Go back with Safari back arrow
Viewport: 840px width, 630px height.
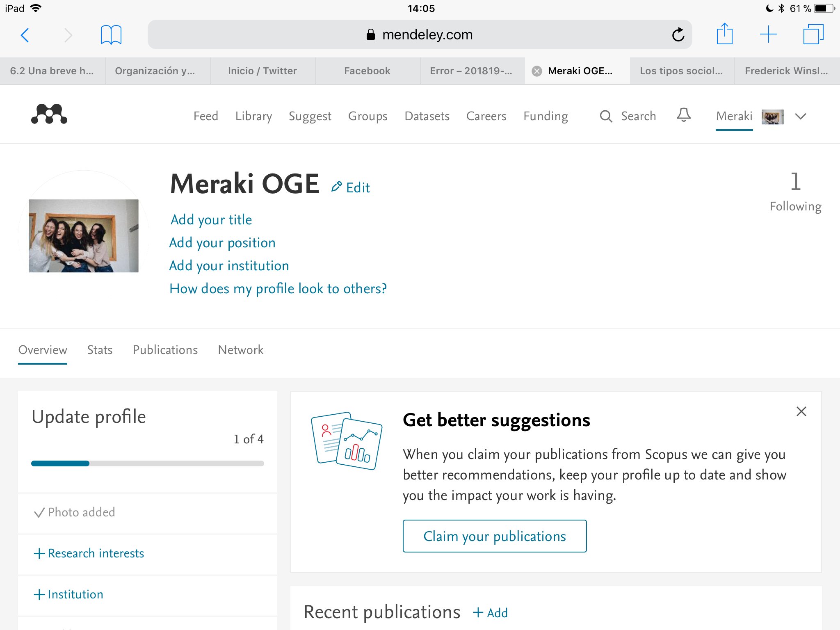click(x=25, y=35)
